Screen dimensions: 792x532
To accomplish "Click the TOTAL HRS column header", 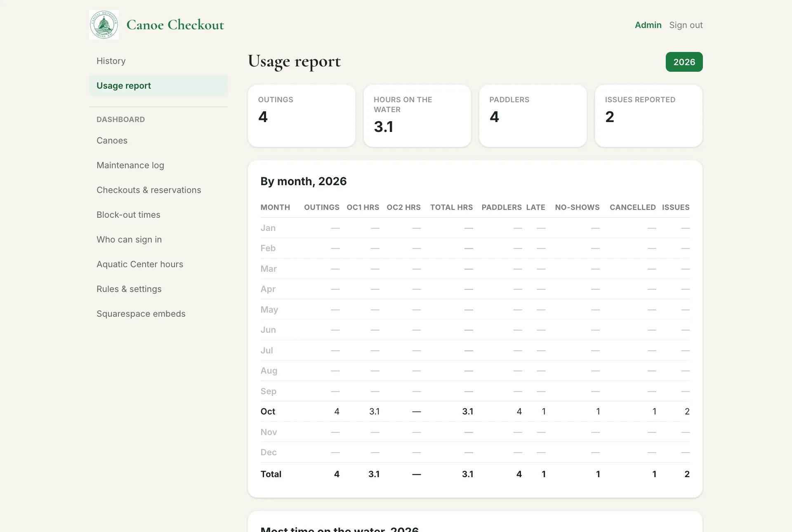I will point(451,207).
